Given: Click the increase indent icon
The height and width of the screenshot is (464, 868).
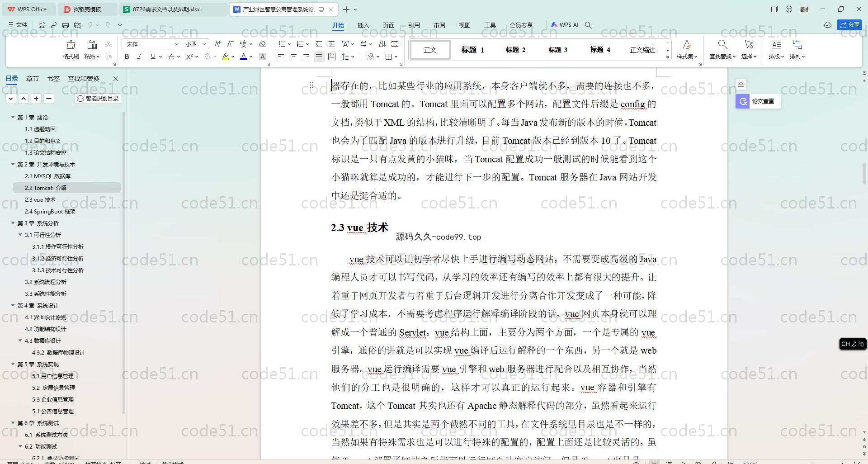Looking at the screenshot, I should click(331, 44).
